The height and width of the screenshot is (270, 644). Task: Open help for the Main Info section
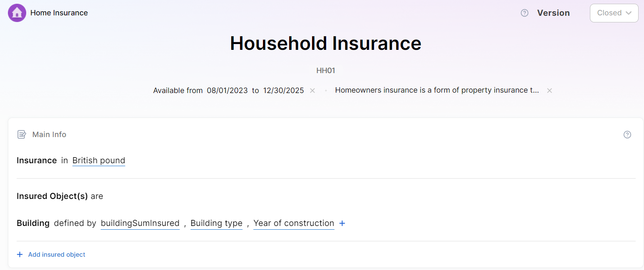tap(627, 135)
